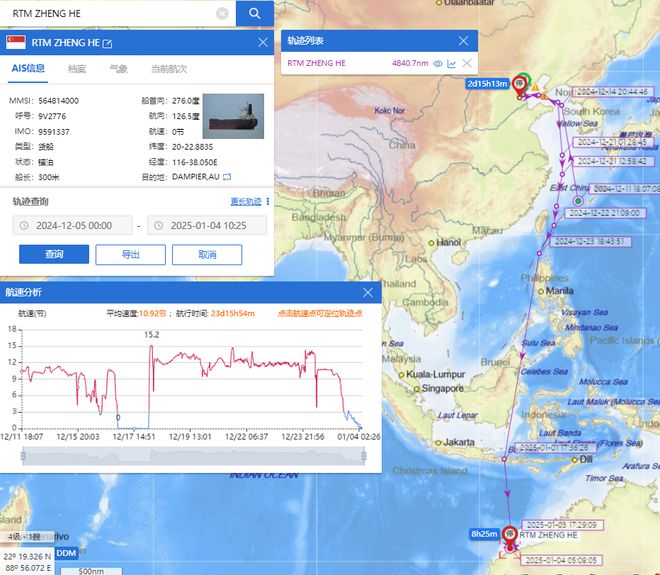Open speed chart icon in track list row
Viewport: 660px width, 575px height.
(x=452, y=64)
